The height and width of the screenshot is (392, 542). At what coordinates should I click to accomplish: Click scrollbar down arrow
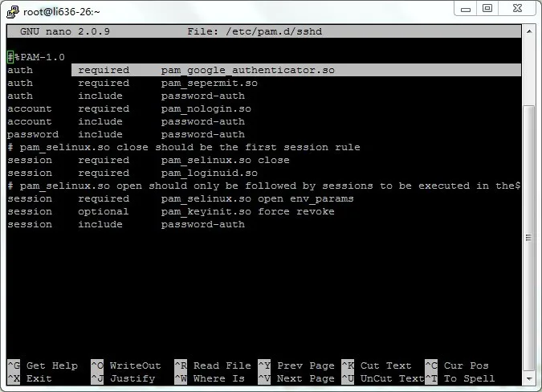529,378
